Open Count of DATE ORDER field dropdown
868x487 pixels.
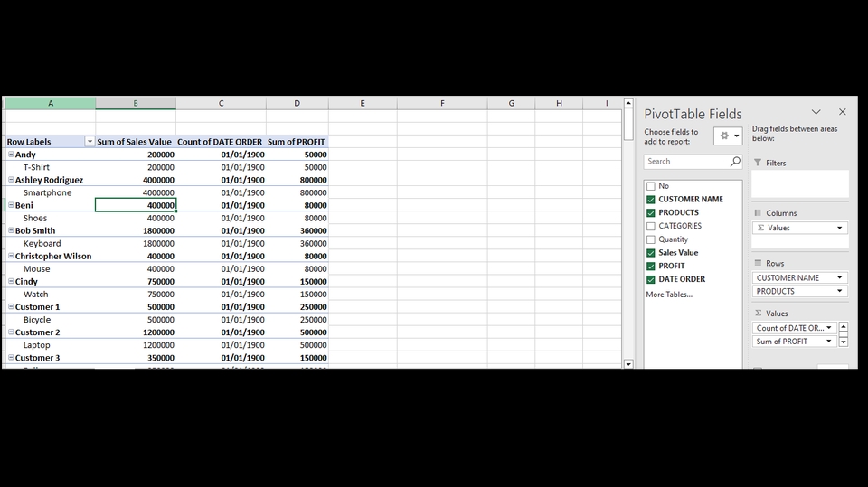pyautogui.click(x=829, y=328)
